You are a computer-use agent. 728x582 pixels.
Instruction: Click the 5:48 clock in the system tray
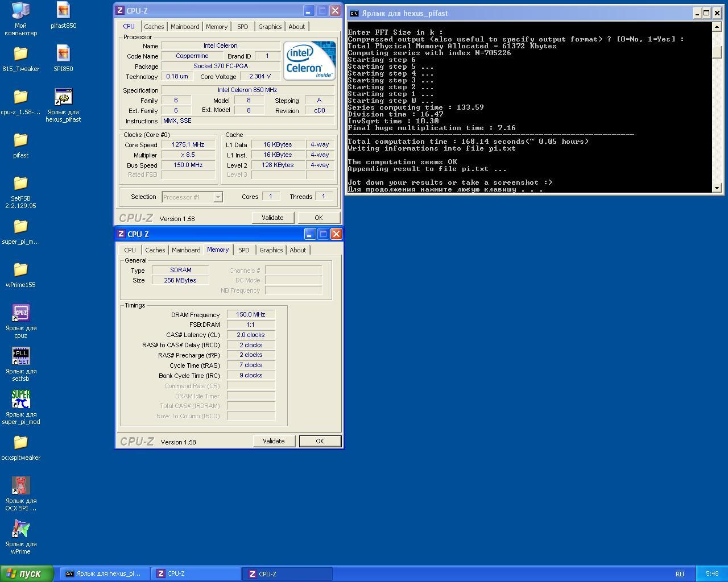point(712,573)
